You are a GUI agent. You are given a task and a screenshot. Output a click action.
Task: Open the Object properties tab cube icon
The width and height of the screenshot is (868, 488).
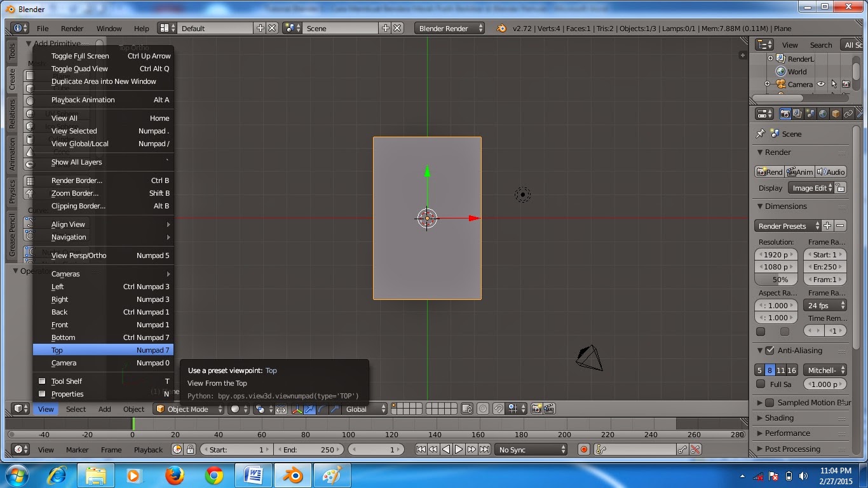(x=836, y=114)
